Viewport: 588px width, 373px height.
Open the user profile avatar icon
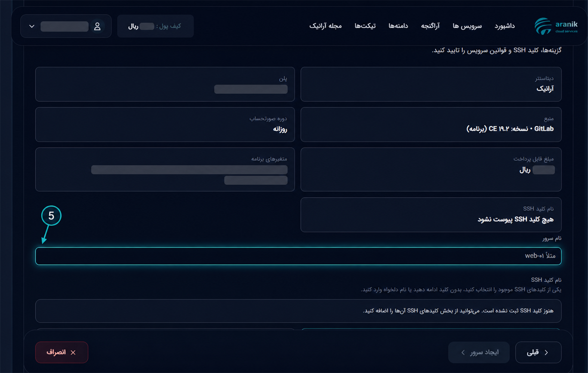[x=97, y=26]
